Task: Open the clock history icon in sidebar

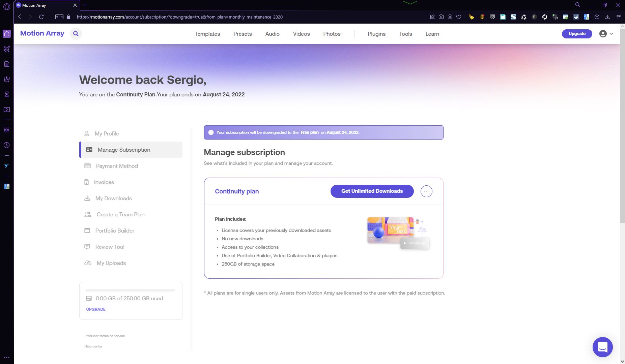Action: click(x=7, y=145)
